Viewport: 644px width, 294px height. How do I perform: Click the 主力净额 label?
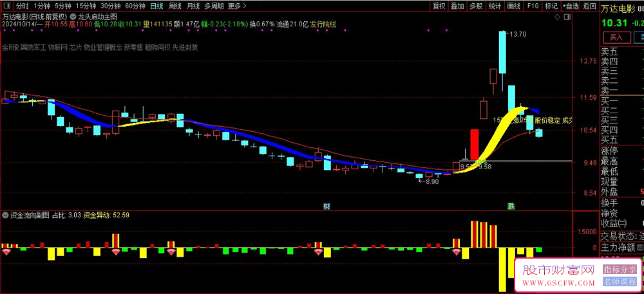tap(618, 248)
